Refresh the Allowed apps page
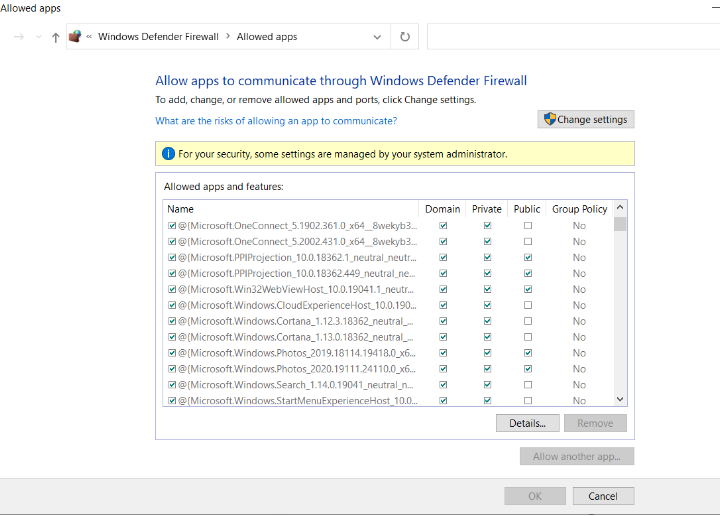This screenshot has height=516, width=720. pyautogui.click(x=404, y=37)
